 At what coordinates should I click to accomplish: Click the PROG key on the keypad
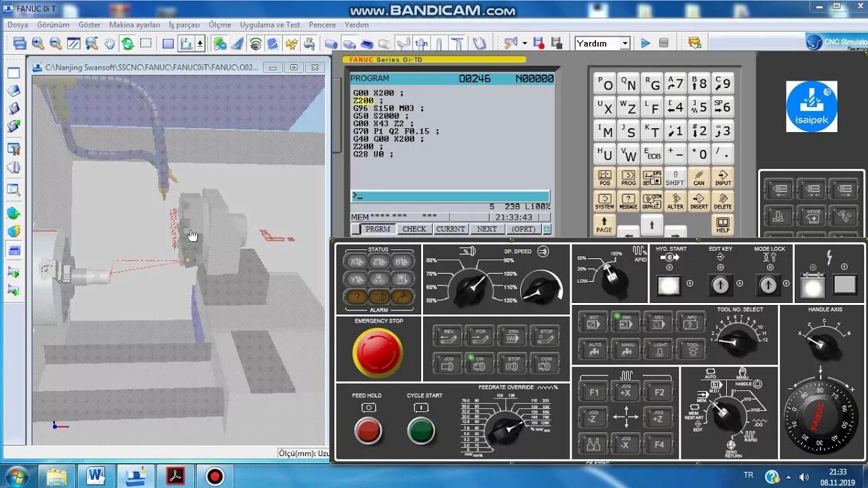tap(628, 178)
